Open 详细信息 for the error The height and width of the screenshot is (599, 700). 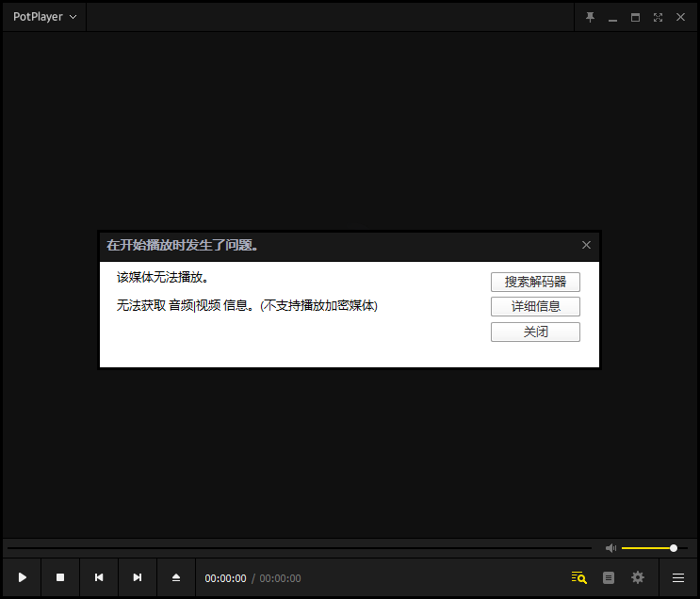[x=535, y=306]
